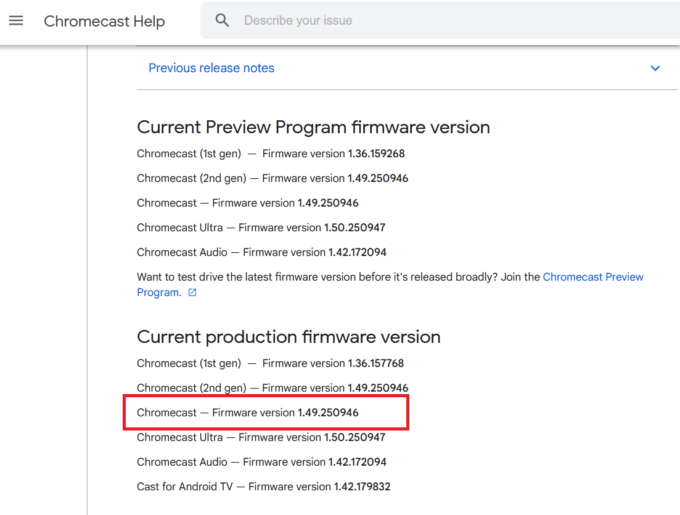Screen dimensions: 680x515
Task: Select production Chromecast (2nd gen) firmware line
Action: (x=272, y=388)
